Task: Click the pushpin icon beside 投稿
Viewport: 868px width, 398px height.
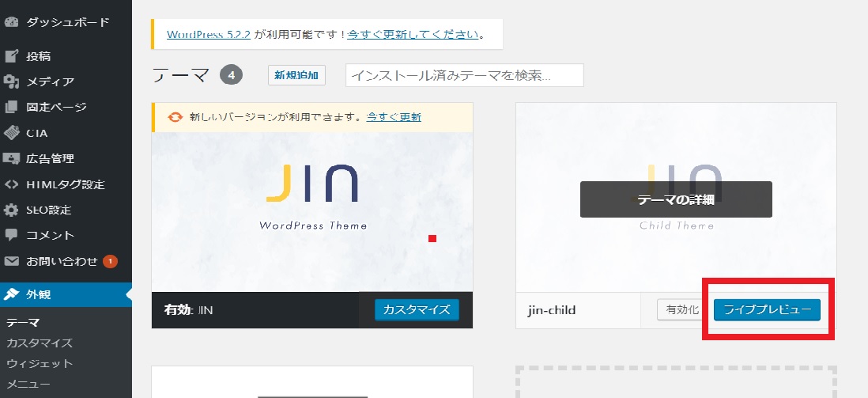Action: tap(11, 56)
